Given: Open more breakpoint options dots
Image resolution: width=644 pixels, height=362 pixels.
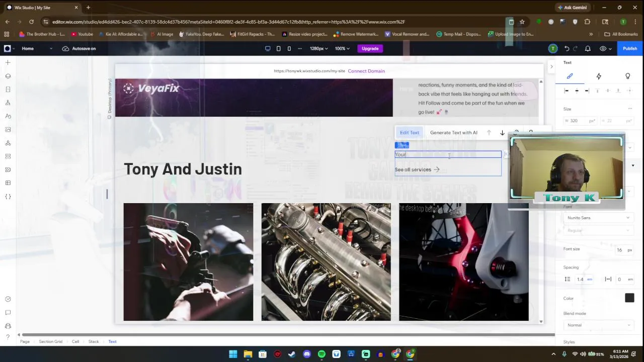Looking at the screenshot, I should [x=300, y=48].
